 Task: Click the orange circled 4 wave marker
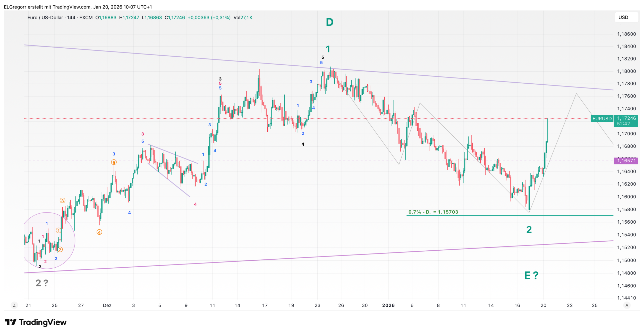coord(99,232)
